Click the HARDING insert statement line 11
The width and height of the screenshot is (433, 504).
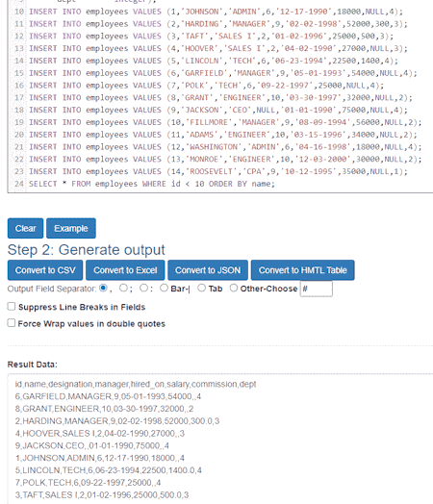218,24
